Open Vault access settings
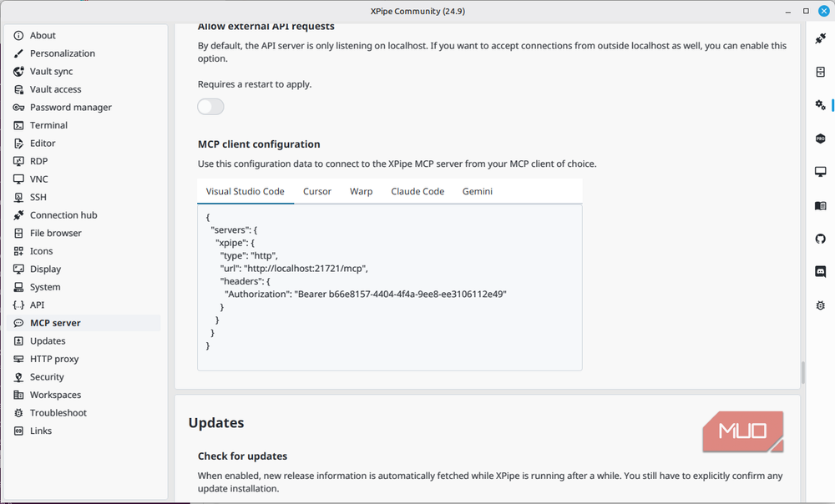Viewport: 835px width, 504px height. (84, 89)
